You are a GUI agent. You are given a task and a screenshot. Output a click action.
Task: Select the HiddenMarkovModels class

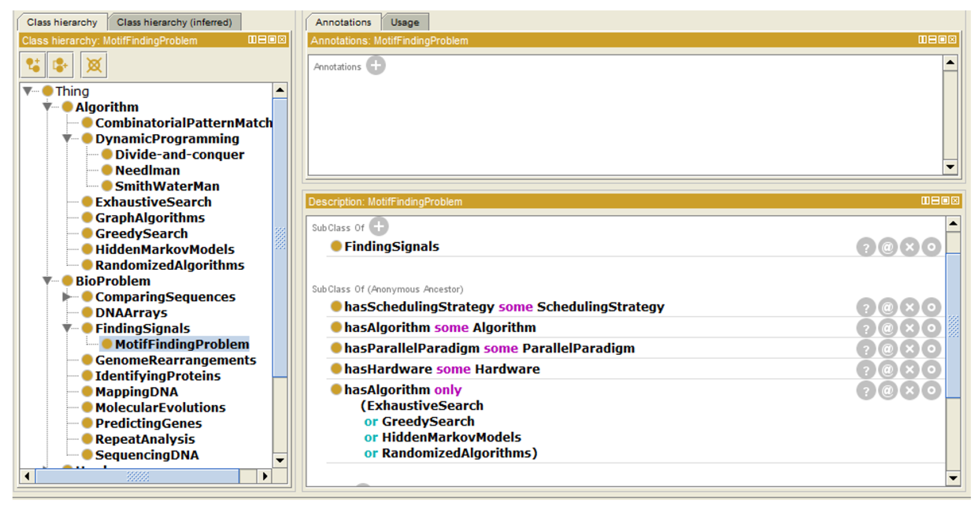click(x=164, y=249)
